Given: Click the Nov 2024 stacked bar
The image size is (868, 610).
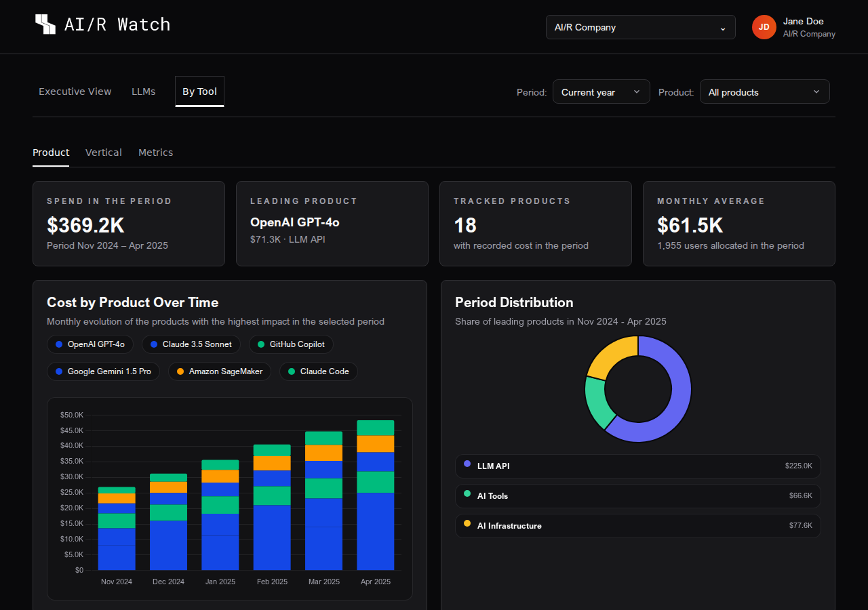Looking at the screenshot, I should 117,529.
